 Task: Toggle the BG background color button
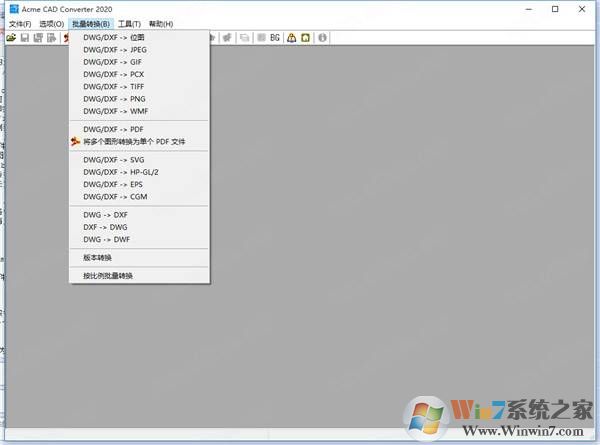click(275, 37)
